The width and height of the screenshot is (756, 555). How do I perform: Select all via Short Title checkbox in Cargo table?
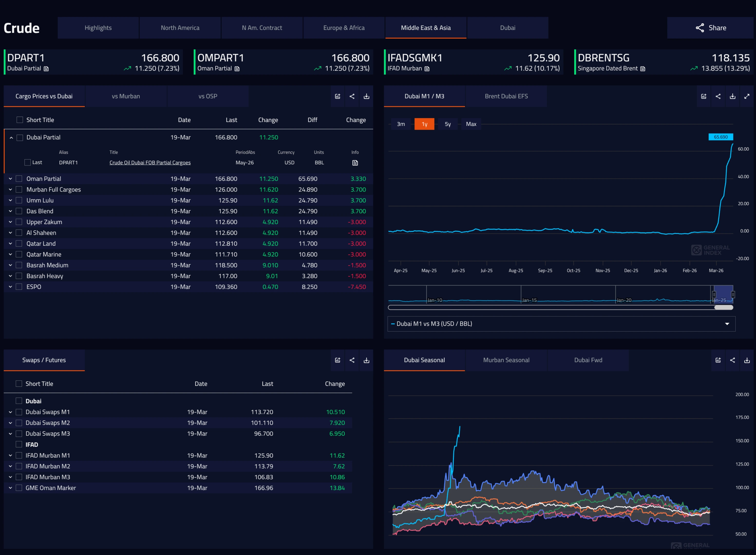20,120
